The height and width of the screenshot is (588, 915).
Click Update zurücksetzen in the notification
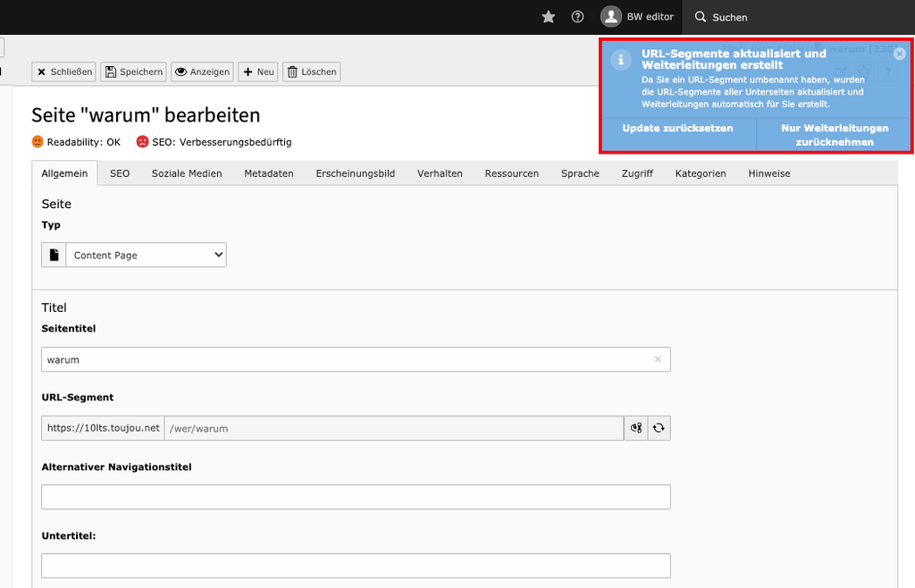pyautogui.click(x=677, y=129)
